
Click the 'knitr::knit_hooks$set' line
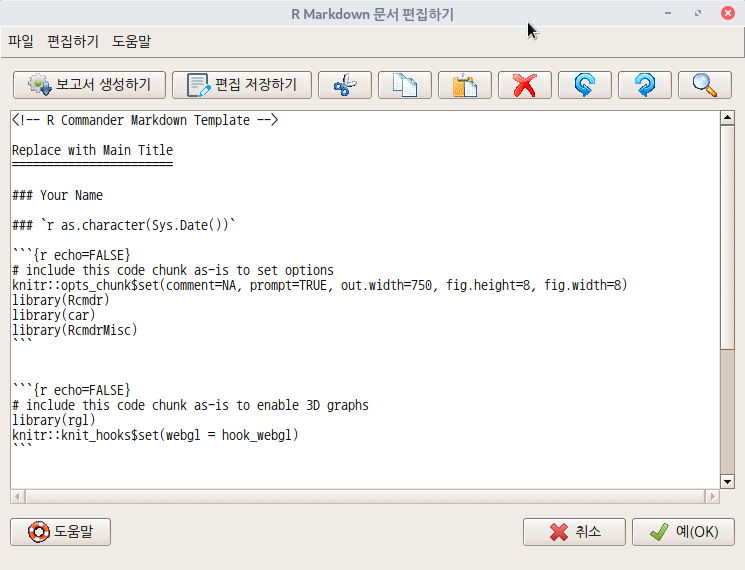155,435
